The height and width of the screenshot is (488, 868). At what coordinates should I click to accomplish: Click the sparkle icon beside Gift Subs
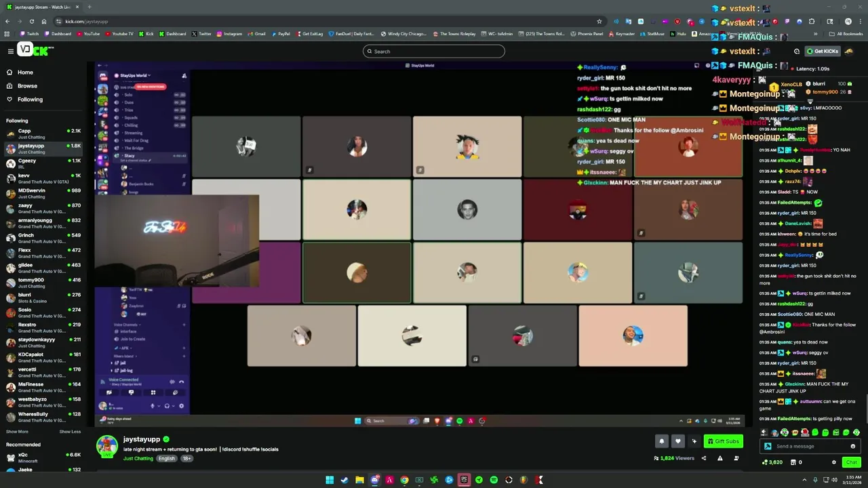pyautogui.click(x=694, y=441)
